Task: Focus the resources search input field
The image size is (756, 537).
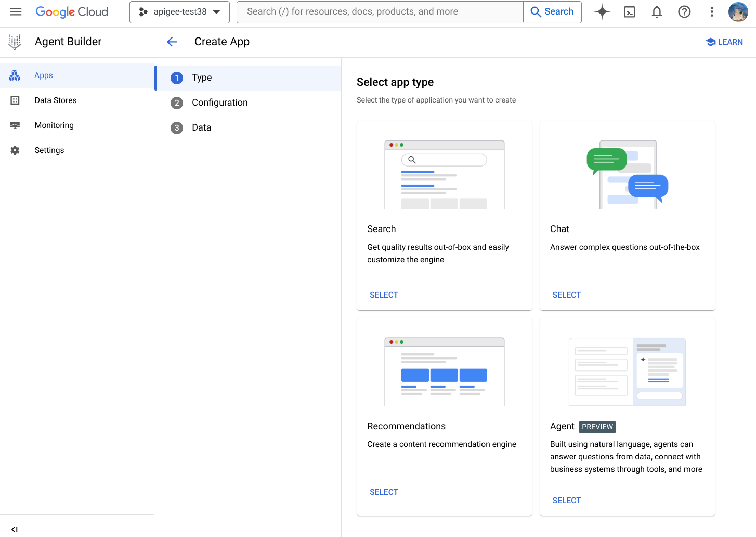Action: pos(380,12)
